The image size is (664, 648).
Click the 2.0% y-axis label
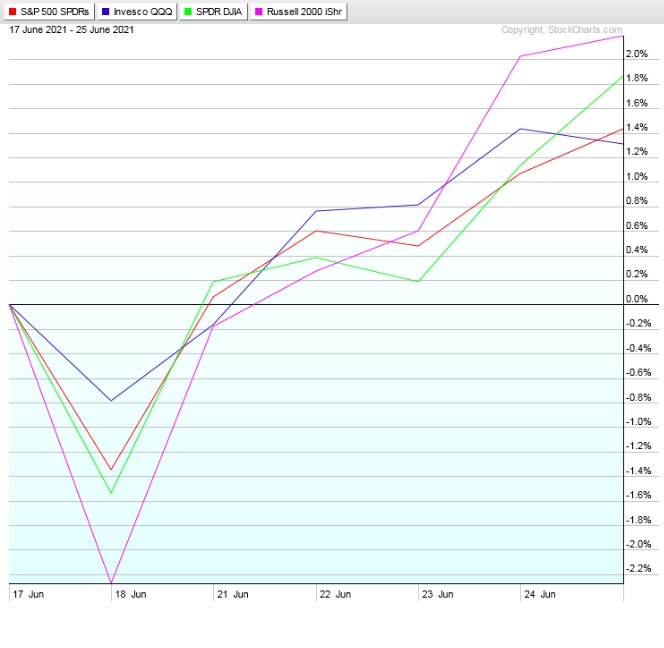tap(637, 54)
